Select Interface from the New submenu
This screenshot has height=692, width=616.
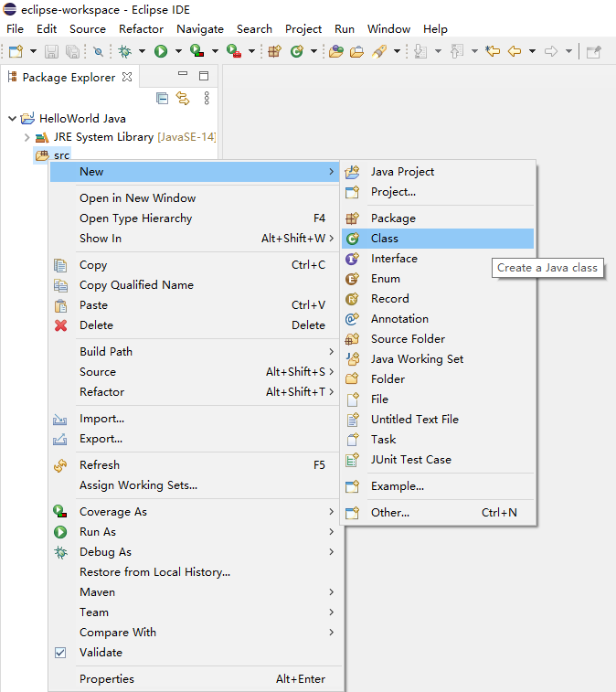pos(438,259)
